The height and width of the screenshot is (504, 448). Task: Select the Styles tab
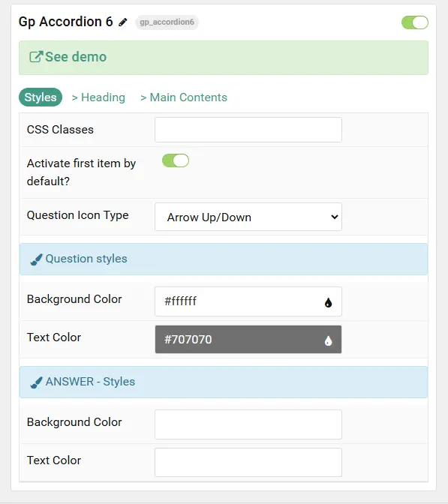41,97
